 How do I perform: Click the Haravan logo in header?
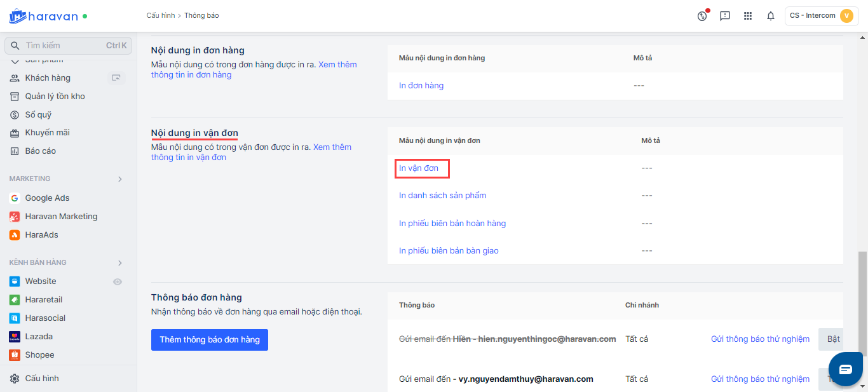pyautogui.click(x=43, y=16)
